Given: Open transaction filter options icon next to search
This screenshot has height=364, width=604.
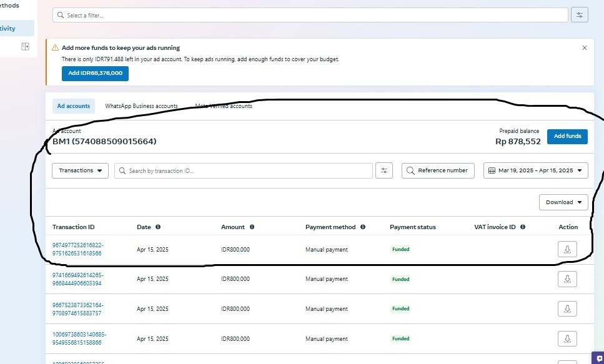Looking at the screenshot, I should tap(384, 170).
